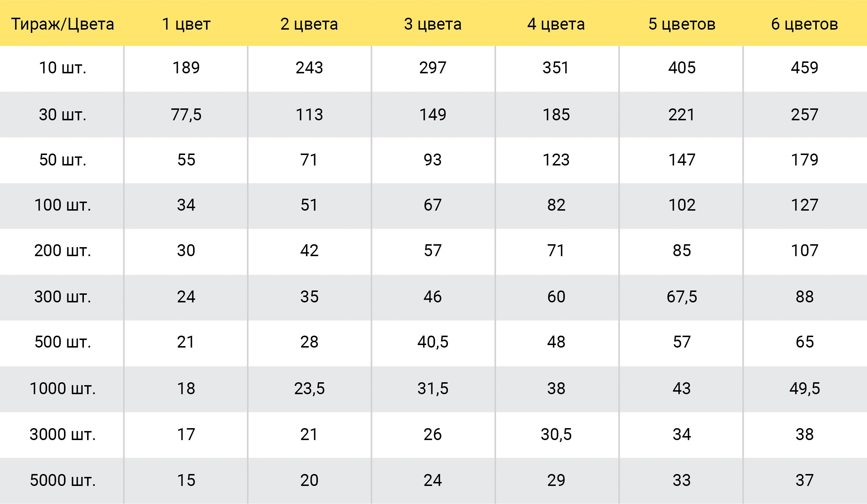Click the price cell 67,5
This screenshot has height=504, width=867.
click(x=682, y=297)
